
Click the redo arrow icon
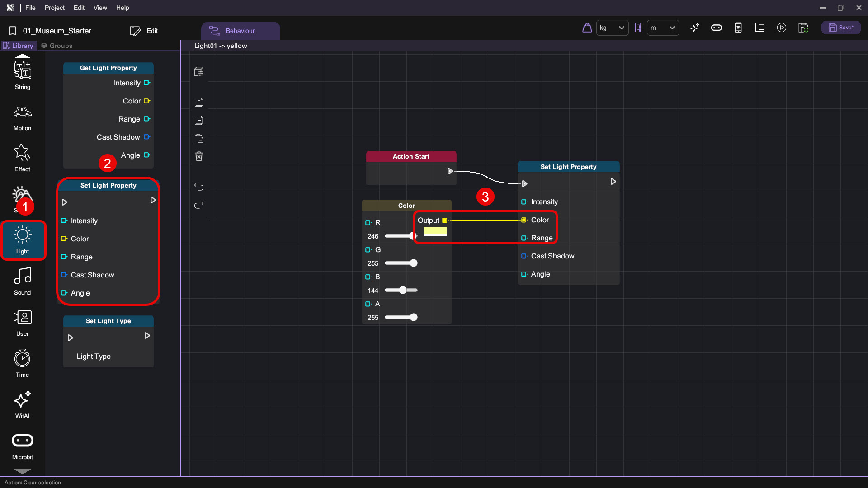[199, 205]
